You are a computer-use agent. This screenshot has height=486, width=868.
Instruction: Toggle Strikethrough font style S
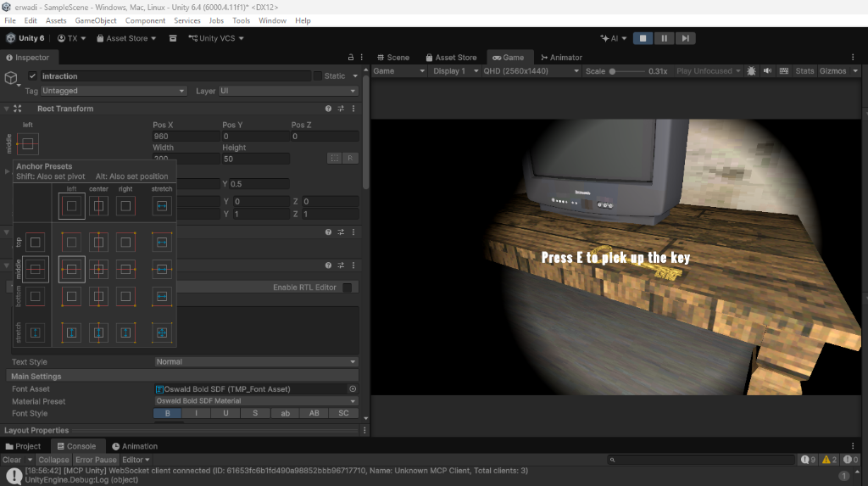coord(255,413)
